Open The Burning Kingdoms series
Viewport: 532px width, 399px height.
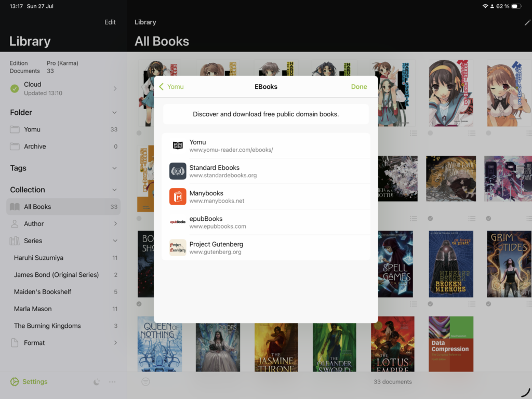click(63, 326)
